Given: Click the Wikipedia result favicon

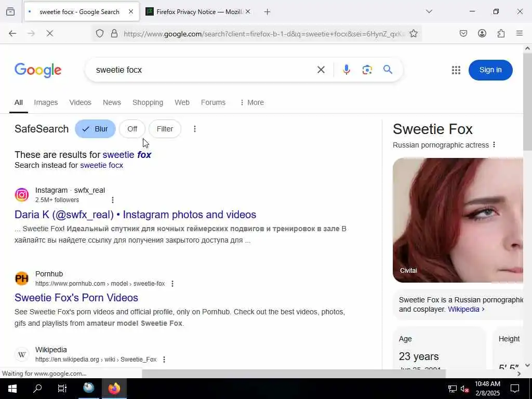Looking at the screenshot, I should pos(22,354).
